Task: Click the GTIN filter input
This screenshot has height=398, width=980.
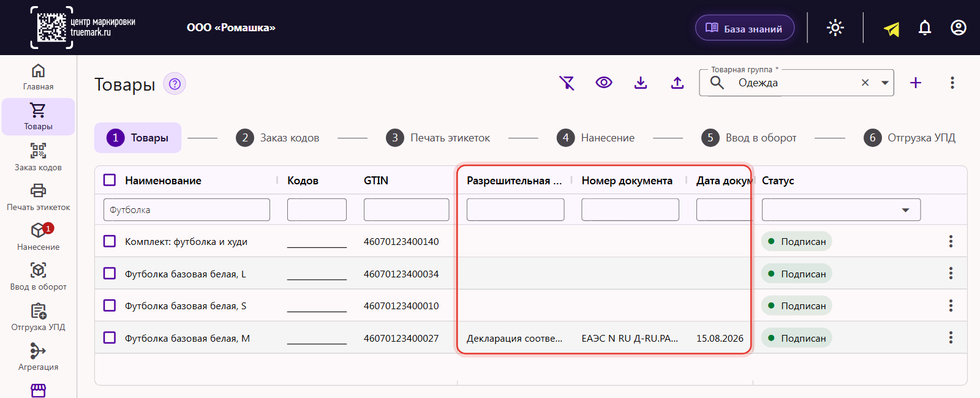Action: [406, 209]
